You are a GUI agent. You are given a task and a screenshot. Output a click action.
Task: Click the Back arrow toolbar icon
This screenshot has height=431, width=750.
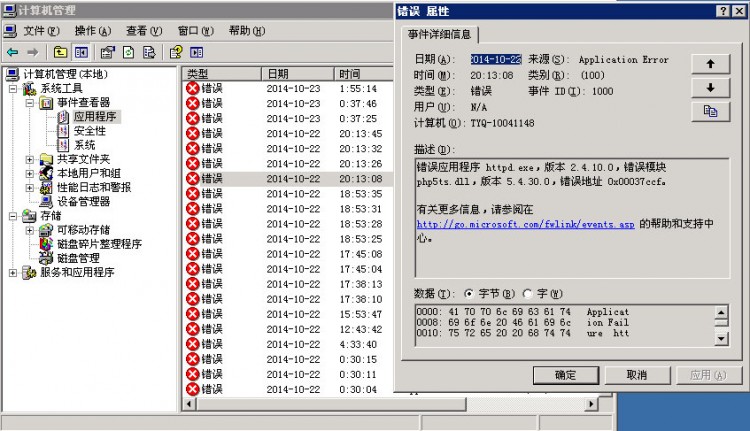pyautogui.click(x=12, y=52)
